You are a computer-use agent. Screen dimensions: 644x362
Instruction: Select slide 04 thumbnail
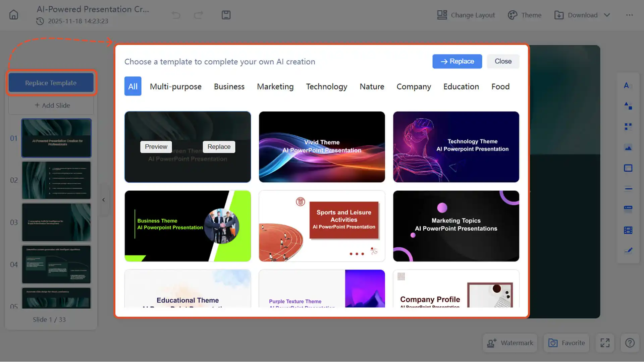pos(56,264)
